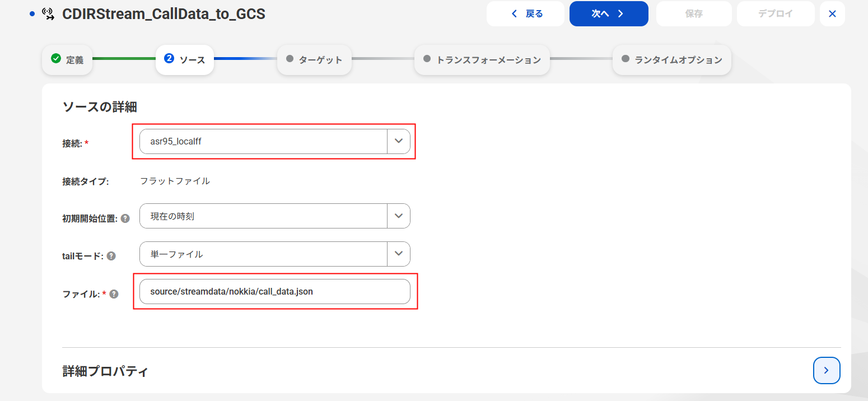Proceed with the 次へ button
Viewport: 868px width, 401px height.
(609, 14)
